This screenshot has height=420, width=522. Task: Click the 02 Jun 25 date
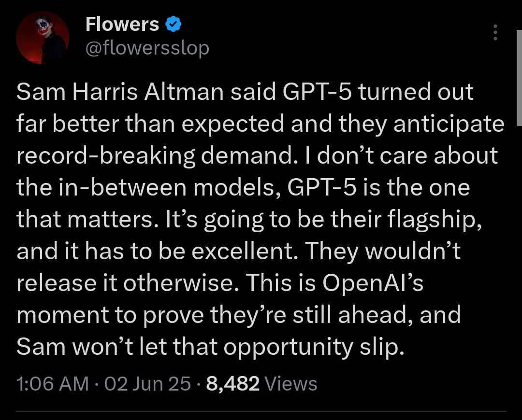[x=147, y=384]
